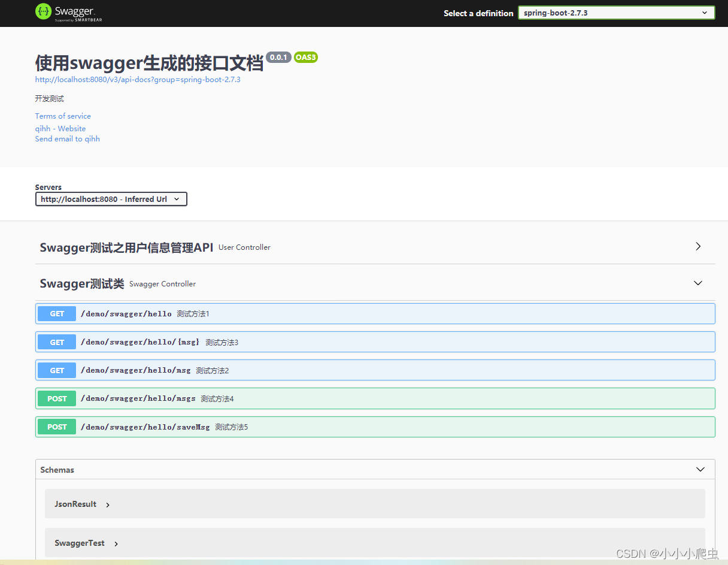Click the qihh - Website link

click(60, 128)
